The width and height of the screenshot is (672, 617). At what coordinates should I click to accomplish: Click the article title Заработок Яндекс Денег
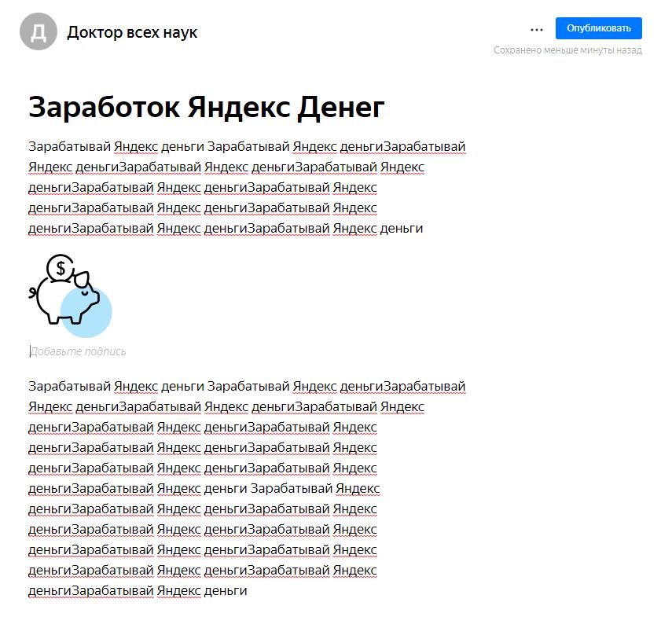tap(207, 107)
